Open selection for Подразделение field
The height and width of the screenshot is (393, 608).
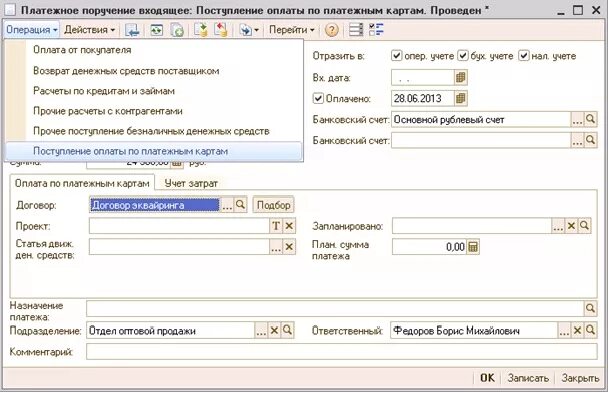(261, 331)
